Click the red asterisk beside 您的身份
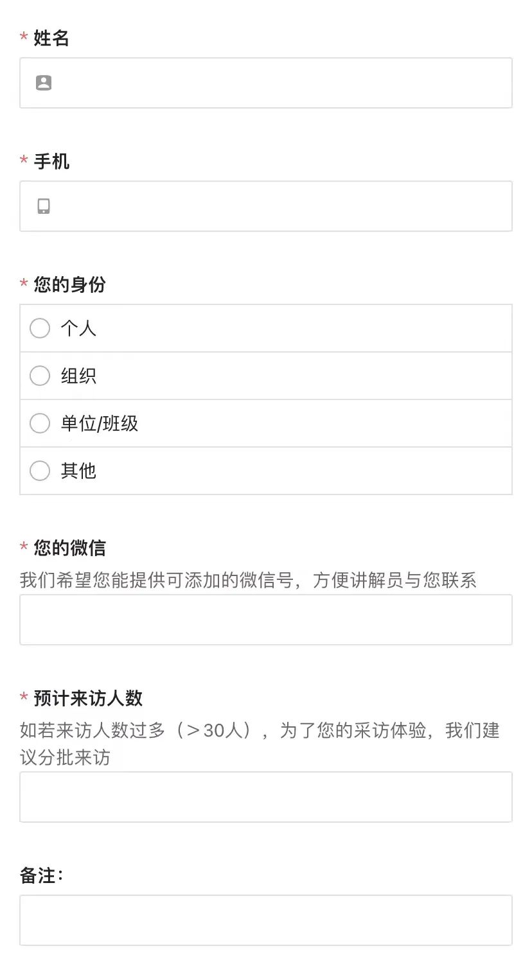532x980 pixels. pyautogui.click(x=24, y=284)
